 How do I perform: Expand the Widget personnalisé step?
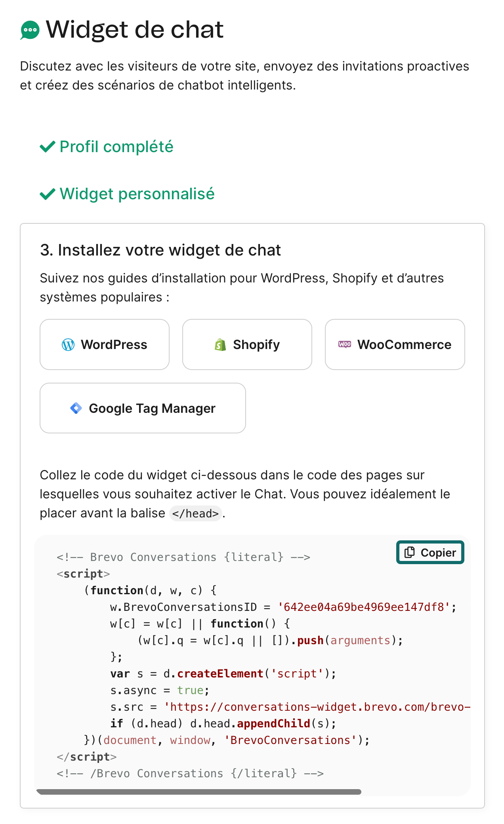tap(137, 194)
